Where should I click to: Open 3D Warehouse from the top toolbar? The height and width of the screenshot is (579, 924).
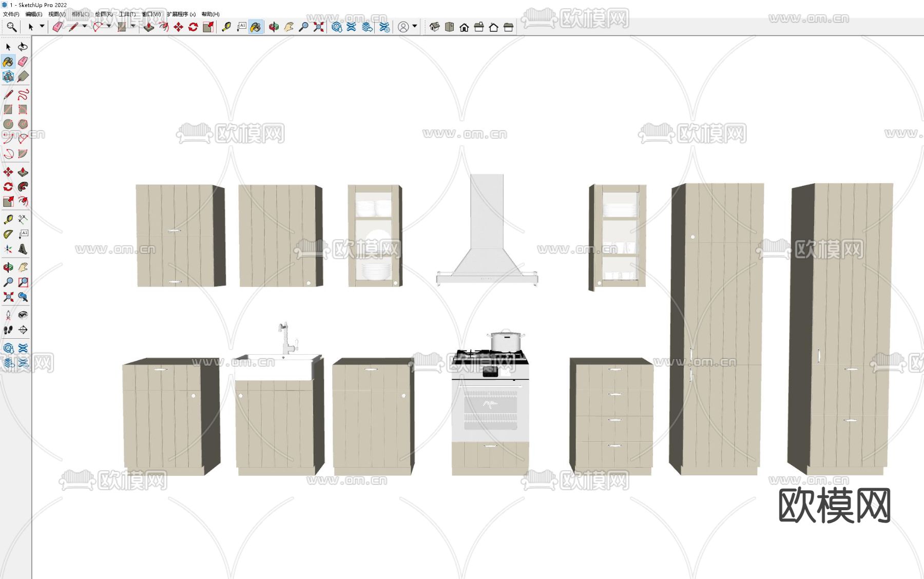click(x=336, y=27)
